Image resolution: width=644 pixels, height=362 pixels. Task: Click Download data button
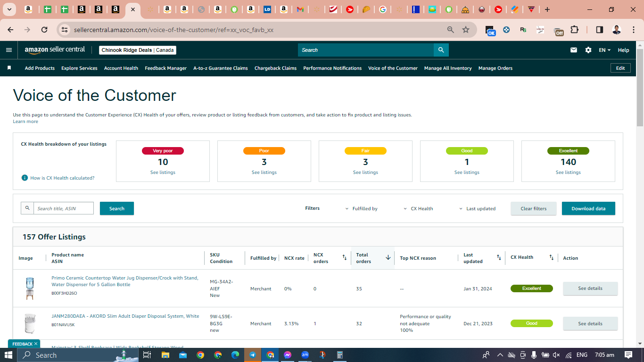(x=588, y=208)
